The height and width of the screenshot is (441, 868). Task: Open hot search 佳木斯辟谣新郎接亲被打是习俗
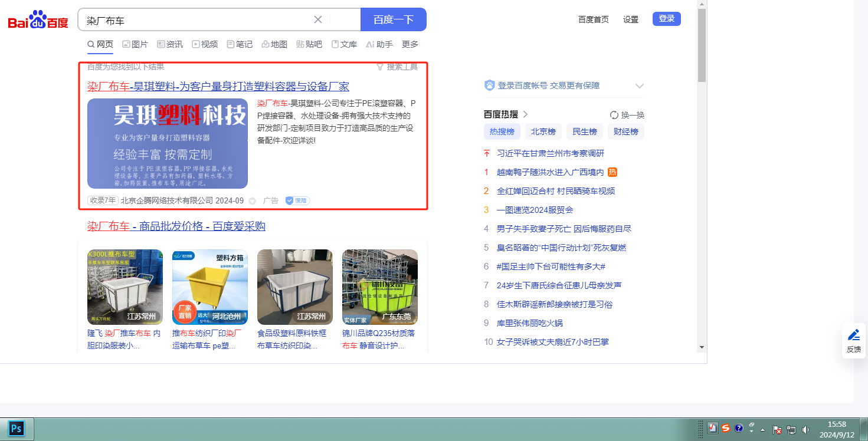[555, 304]
